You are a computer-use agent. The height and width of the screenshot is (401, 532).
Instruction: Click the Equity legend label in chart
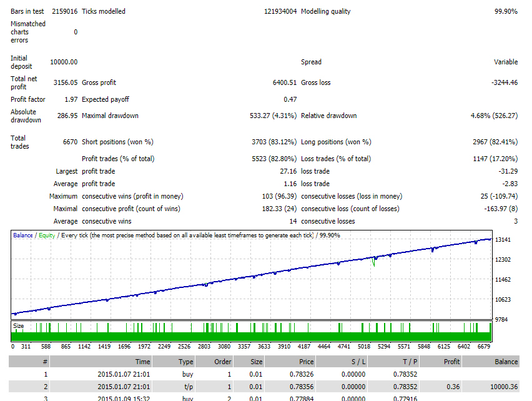47,235
